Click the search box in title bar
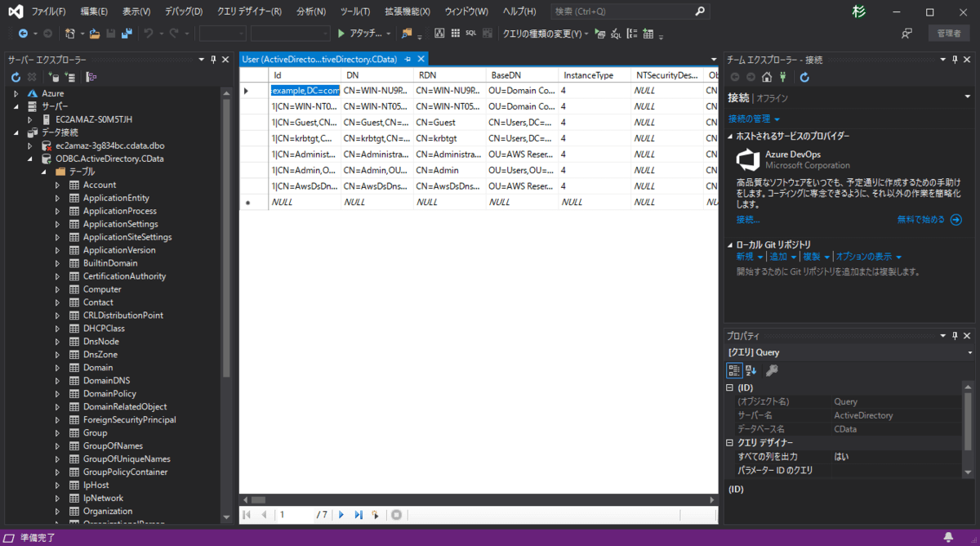Viewport: 980px width, 546px height. click(x=622, y=11)
